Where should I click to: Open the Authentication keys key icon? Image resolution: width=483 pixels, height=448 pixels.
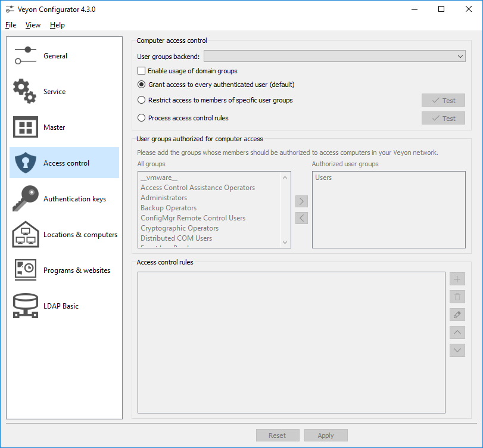26,198
